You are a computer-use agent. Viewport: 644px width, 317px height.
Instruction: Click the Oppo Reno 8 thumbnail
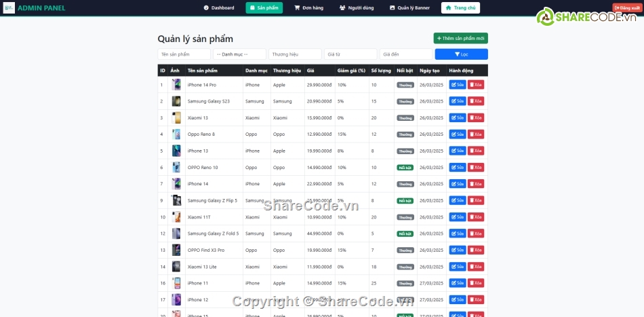point(176,134)
